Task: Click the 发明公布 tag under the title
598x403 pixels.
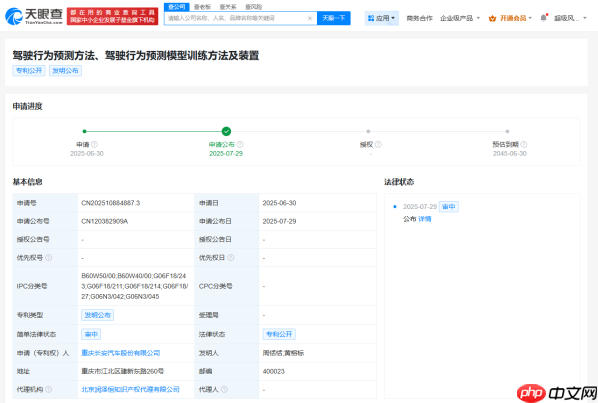Action: 65,71
